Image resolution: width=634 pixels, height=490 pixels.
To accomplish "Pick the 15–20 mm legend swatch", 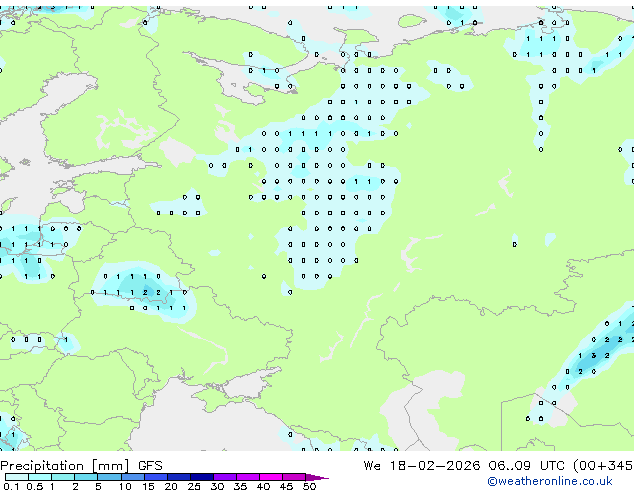I will (x=155, y=477).
